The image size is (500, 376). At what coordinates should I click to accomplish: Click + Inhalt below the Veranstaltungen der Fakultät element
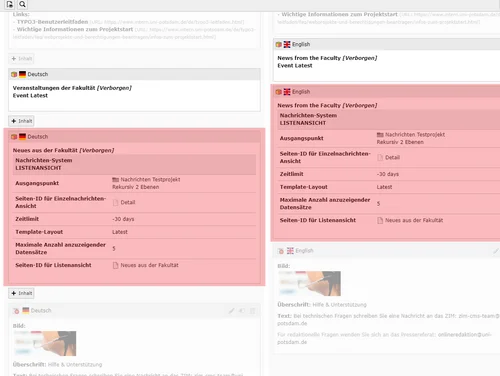click(x=22, y=121)
